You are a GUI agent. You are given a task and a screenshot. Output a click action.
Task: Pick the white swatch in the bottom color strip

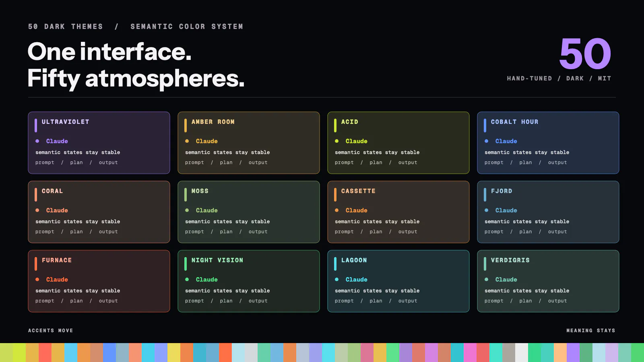pos(522,352)
